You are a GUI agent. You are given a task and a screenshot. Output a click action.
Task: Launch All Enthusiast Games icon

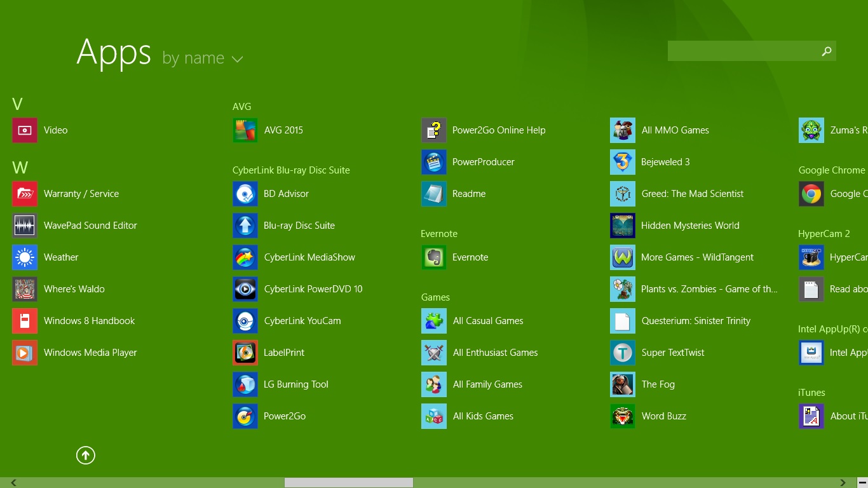click(x=434, y=353)
